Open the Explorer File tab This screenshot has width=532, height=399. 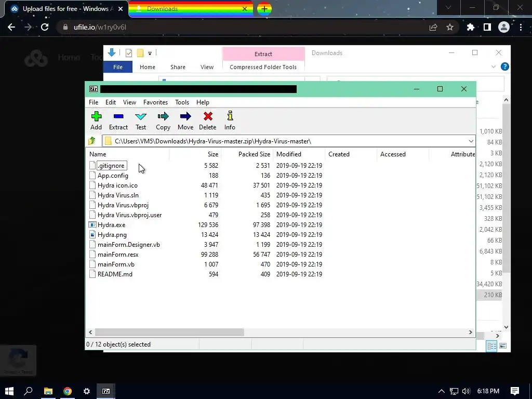coord(118,67)
